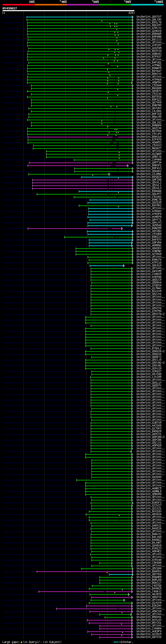The image size is (166, 644).
Task: Select label UniRef100_B9NC78
Action: pyautogui.click(x=149, y=200)
